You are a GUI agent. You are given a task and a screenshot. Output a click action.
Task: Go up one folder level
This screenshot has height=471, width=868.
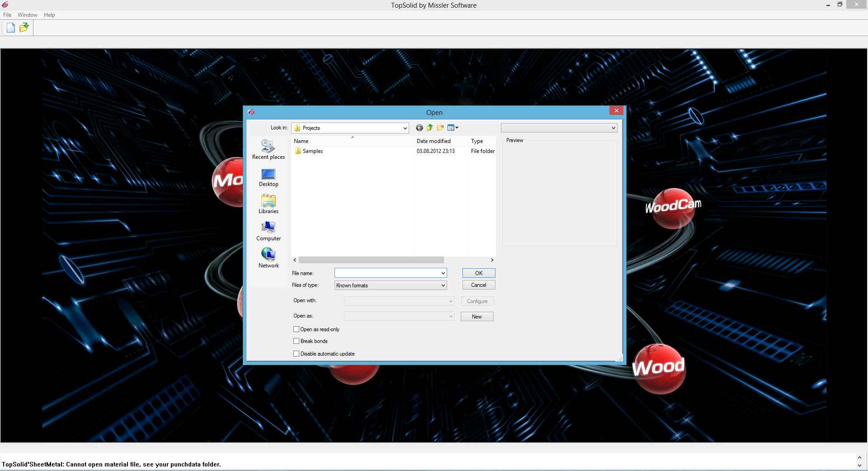(430, 128)
